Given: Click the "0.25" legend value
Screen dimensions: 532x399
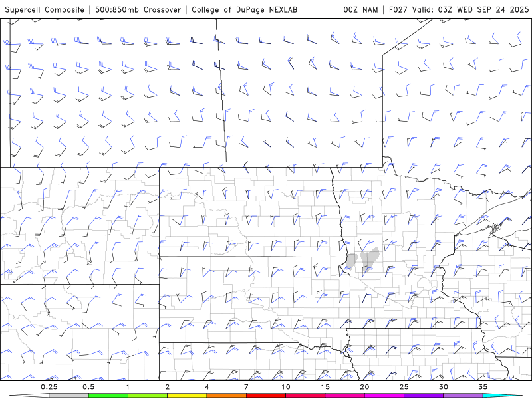Looking at the screenshot, I should coord(49,387).
